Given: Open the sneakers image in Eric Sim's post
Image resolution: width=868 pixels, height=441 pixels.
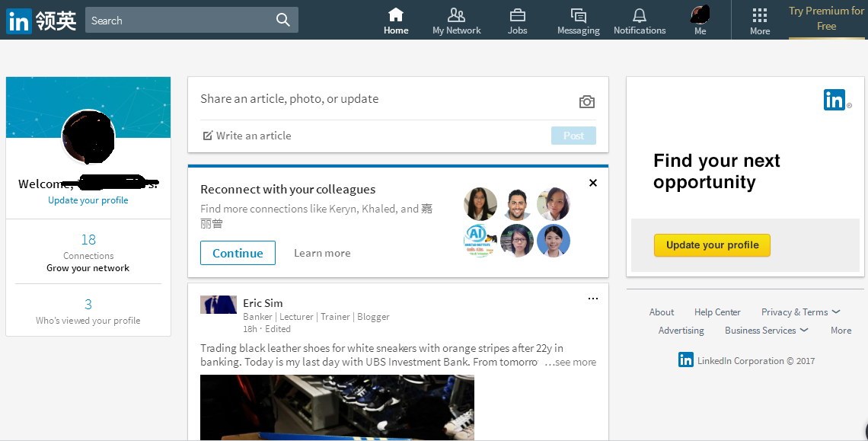Looking at the screenshot, I should (337, 407).
